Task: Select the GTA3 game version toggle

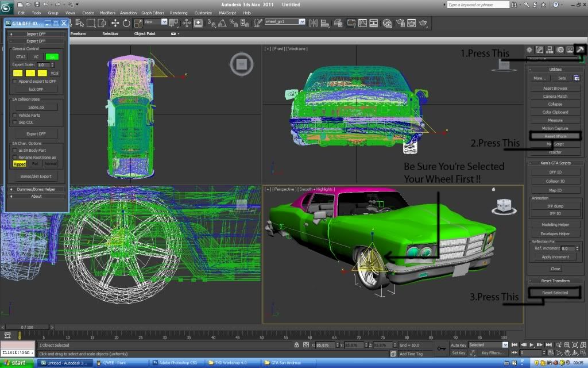Action: 21,57
